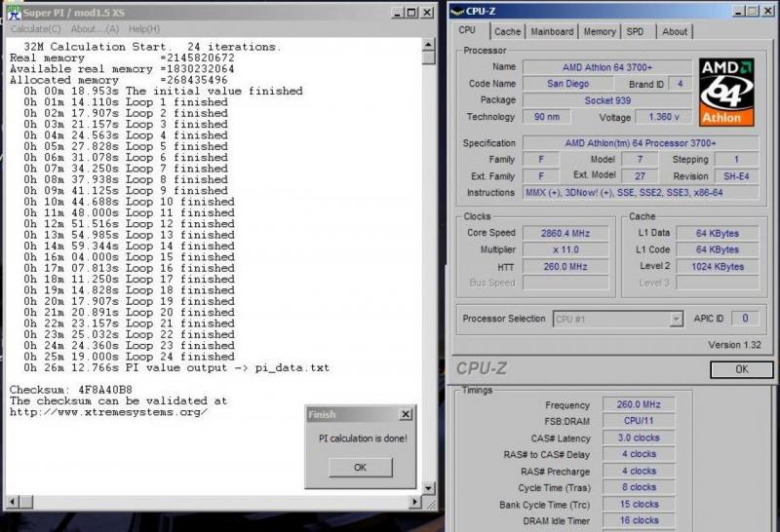Click the HTT value '260.0 MHz'
This screenshot has height=532, width=780.
coord(565,267)
